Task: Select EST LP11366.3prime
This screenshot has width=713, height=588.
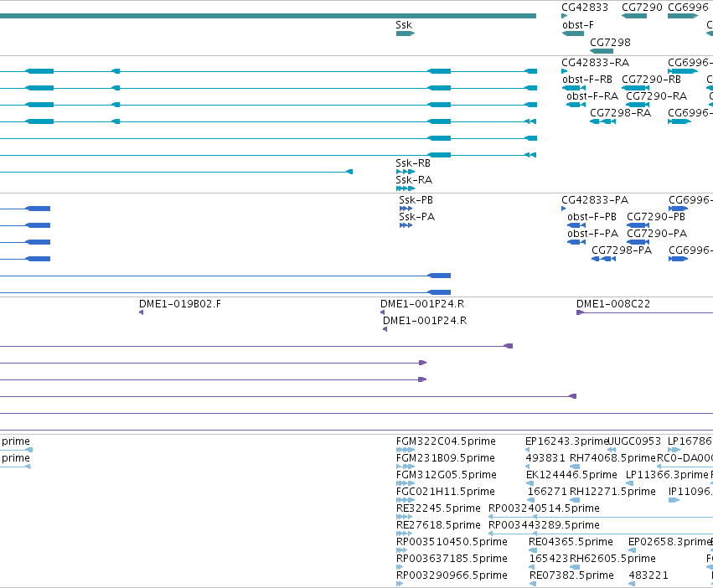Action: click(x=667, y=475)
